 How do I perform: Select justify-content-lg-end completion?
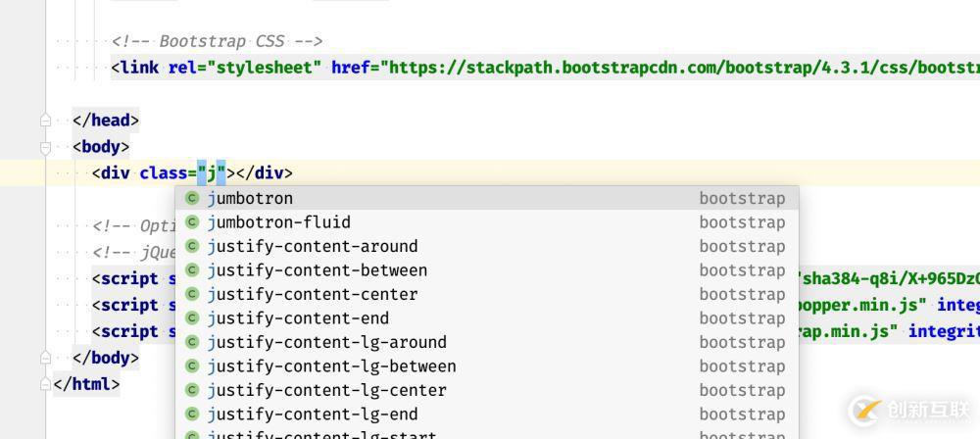pyautogui.click(x=486, y=414)
